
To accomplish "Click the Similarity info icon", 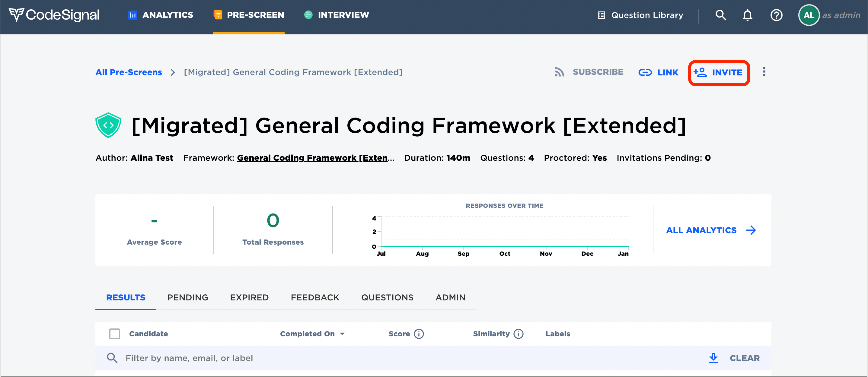I will tap(518, 334).
